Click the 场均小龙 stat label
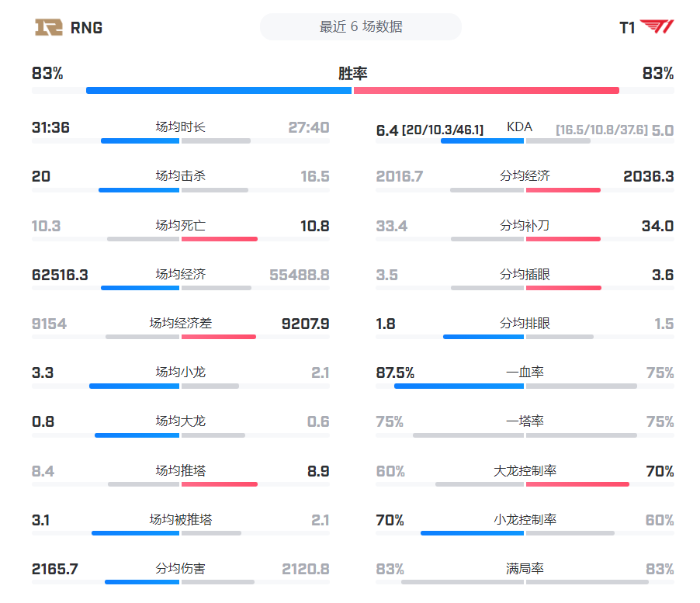This screenshot has height=603, width=700. [x=180, y=373]
